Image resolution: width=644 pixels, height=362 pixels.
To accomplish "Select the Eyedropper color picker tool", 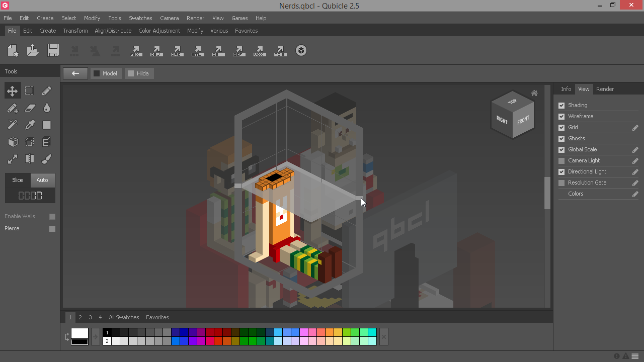I will tap(30, 125).
